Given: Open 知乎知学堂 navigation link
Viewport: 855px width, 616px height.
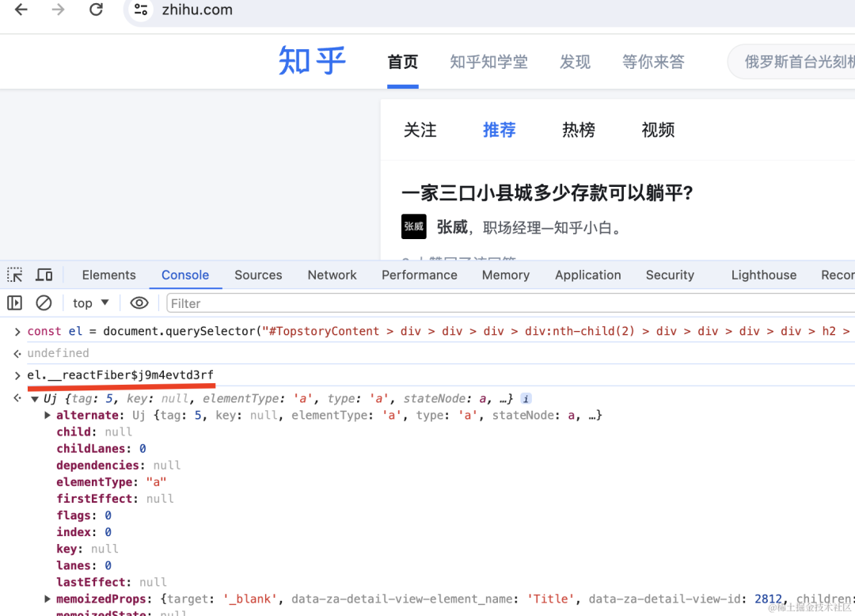Looking at the screenshot, I should coord(488,62).
